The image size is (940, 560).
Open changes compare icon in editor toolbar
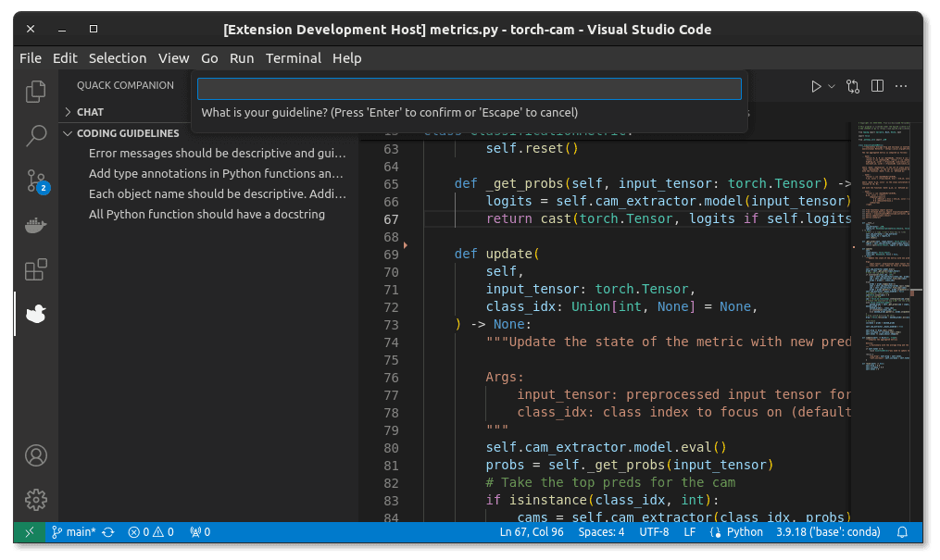pos(853,87)
